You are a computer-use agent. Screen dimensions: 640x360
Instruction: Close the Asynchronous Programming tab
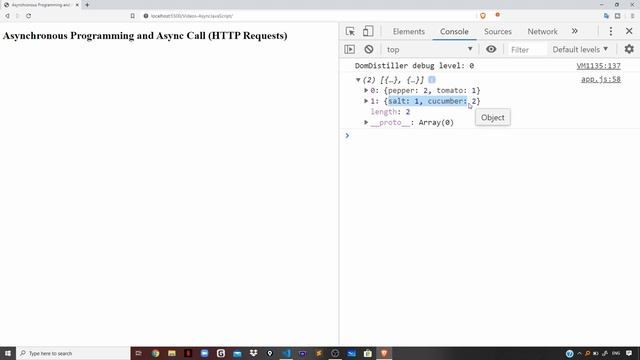77,5
